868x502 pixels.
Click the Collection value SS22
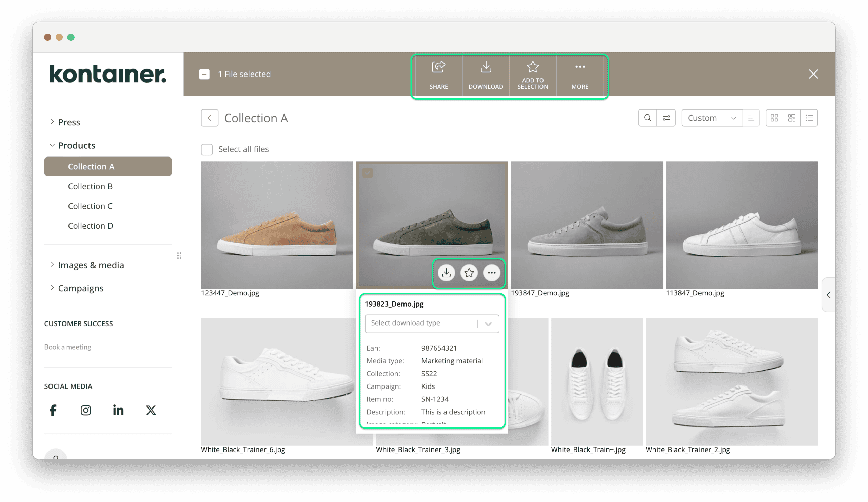pos(429,373)
